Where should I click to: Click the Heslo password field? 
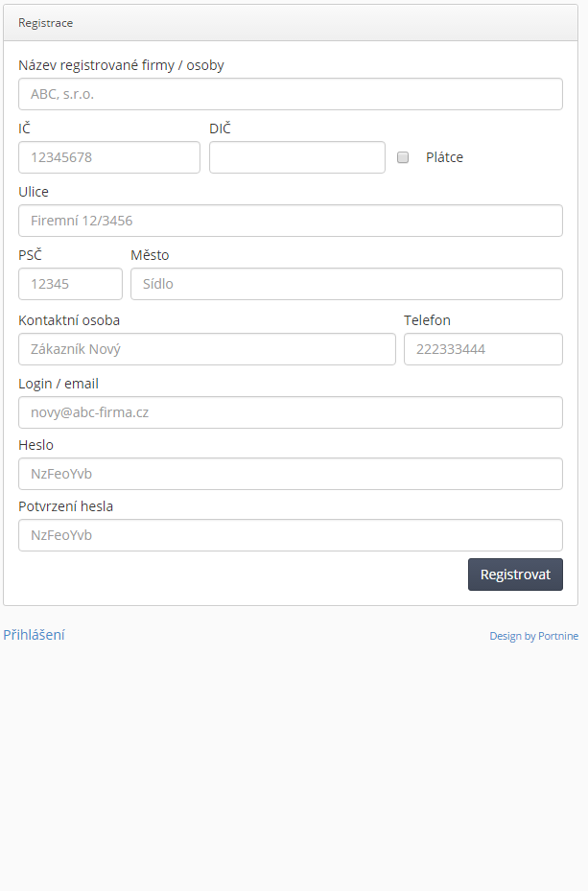tap(291, 474)
